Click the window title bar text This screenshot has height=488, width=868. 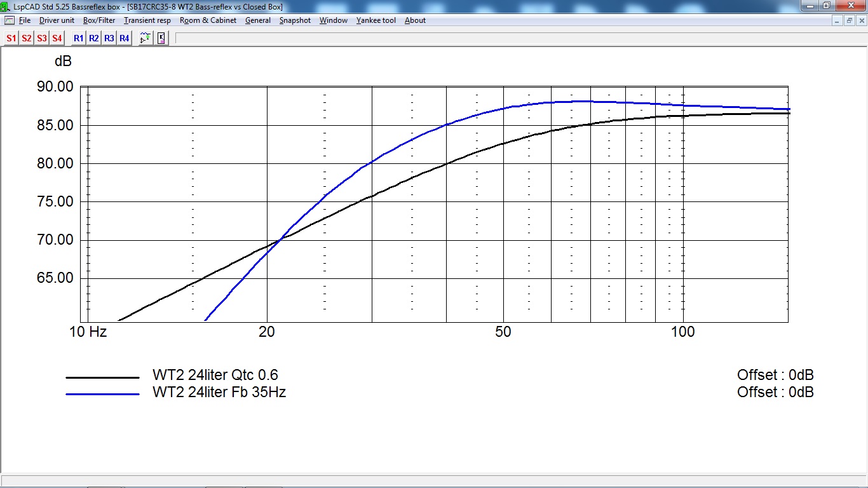tap(148, 6)
